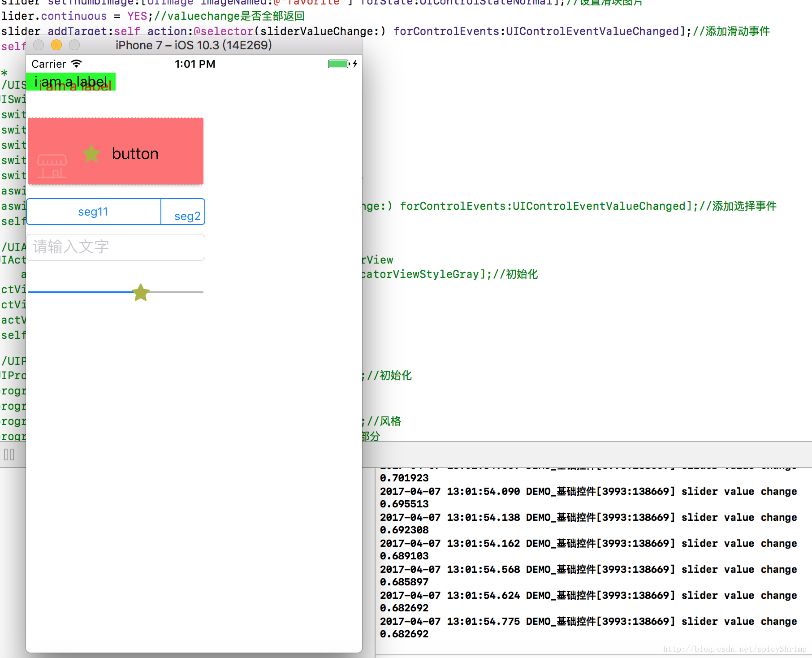Click the simulator Wi-Fi status icon
Viewport: 812px width, 658px height.
77,64
